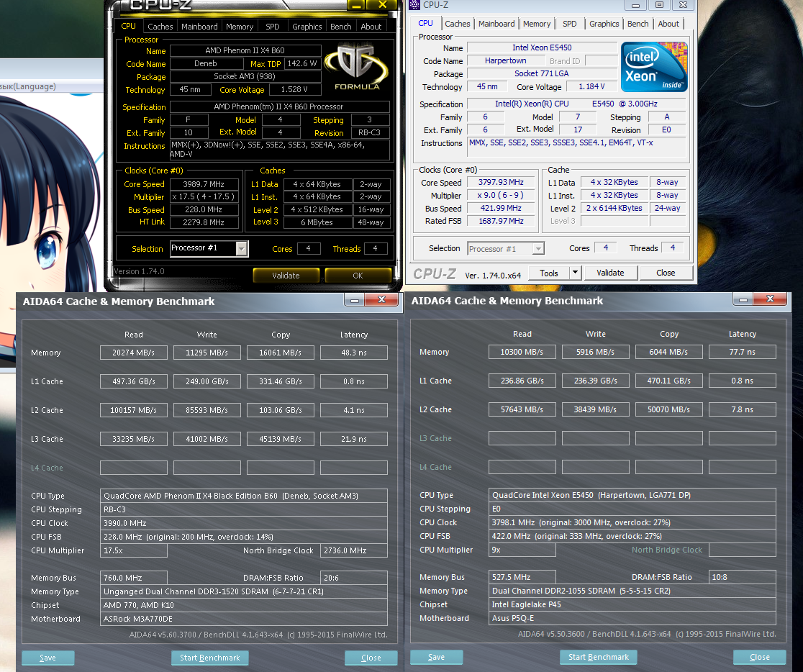
Task: Click Close in right AIDA64 benchmark
Action: (760, 657)
